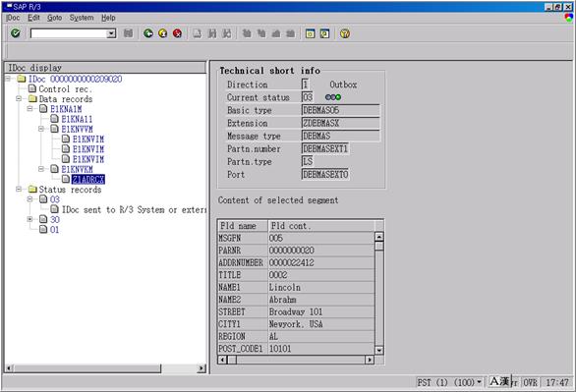The width and height of the screenshot is (576, 392).
Task: Click the yellow Exit arrow icon
Action: [x=163, y=33]
